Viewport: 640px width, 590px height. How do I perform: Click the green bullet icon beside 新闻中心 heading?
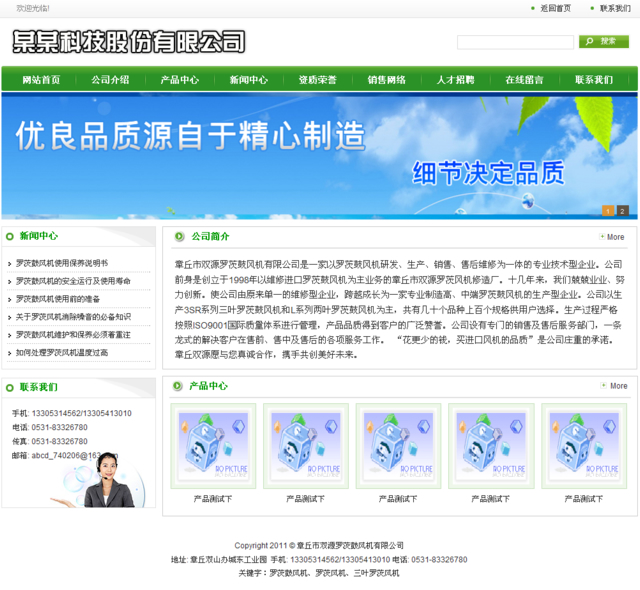pos(10,237)
